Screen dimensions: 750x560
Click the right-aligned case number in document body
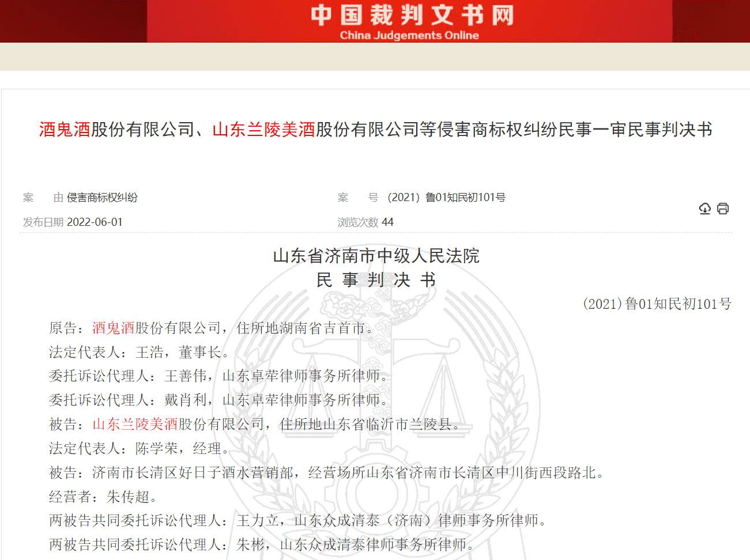[657, 304]
